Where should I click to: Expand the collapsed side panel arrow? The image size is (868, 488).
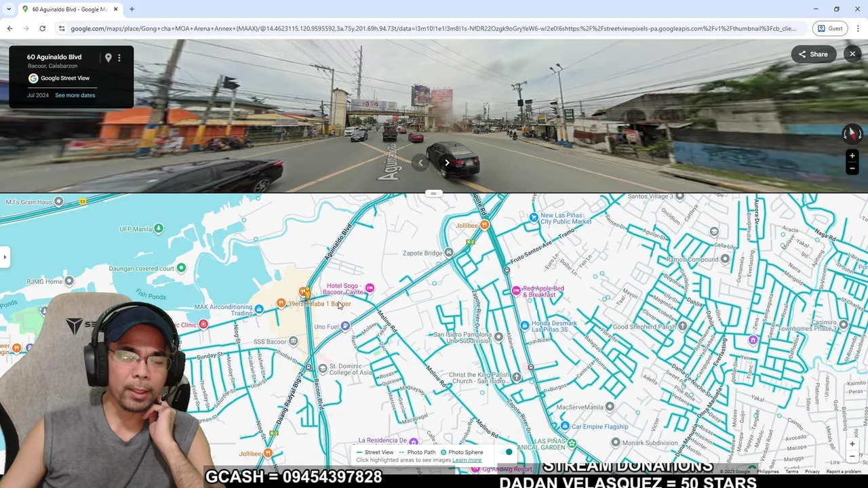coord(5,257)
